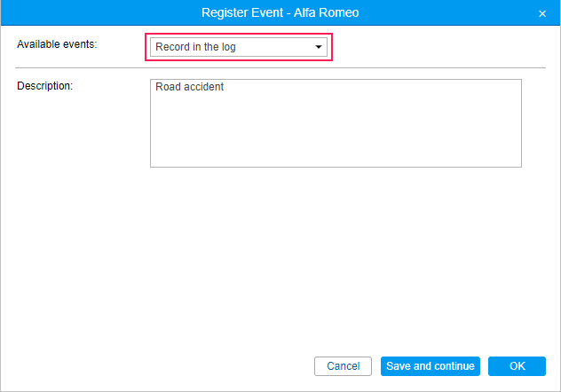Click the blue title bar left of title
This screenshot has width=561, height=392.
click(x=89, y=13)
